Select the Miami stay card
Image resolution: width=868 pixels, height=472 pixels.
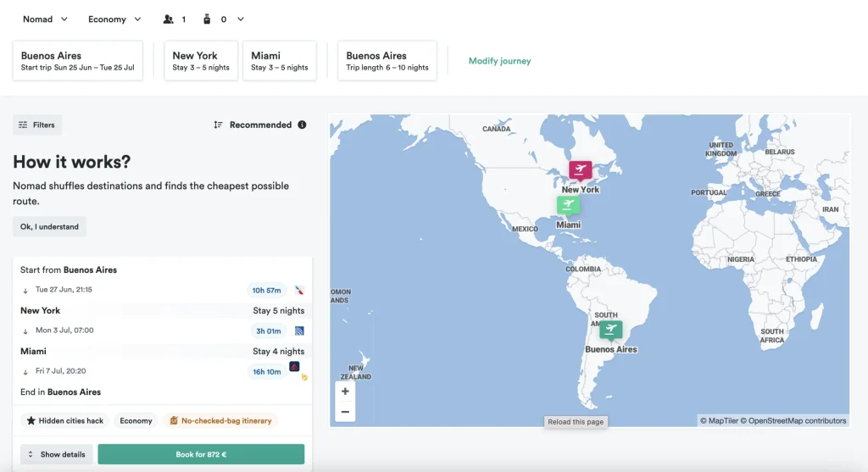[x=280, y=61]
